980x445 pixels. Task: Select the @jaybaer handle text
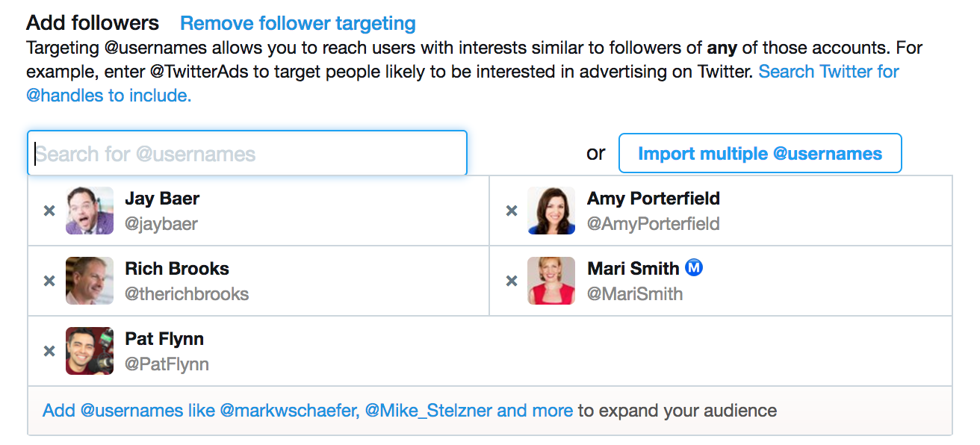click(161, 224)
